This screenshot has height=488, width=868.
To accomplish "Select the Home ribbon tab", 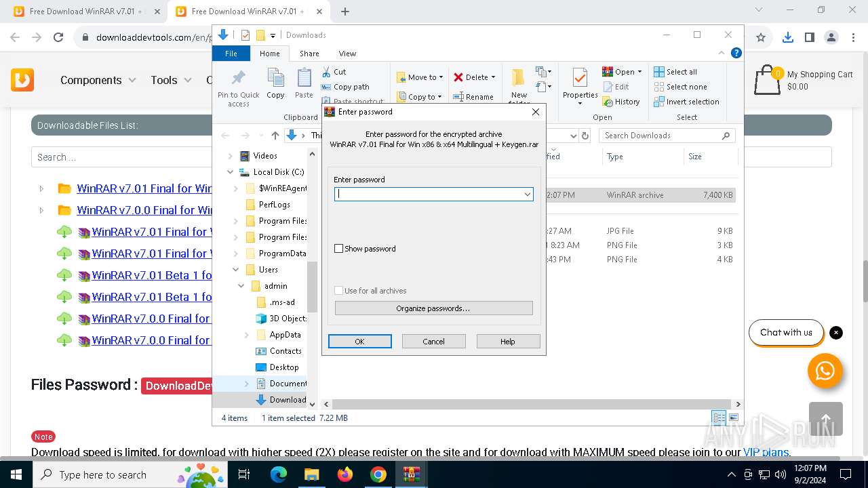I will coord(269,54).
